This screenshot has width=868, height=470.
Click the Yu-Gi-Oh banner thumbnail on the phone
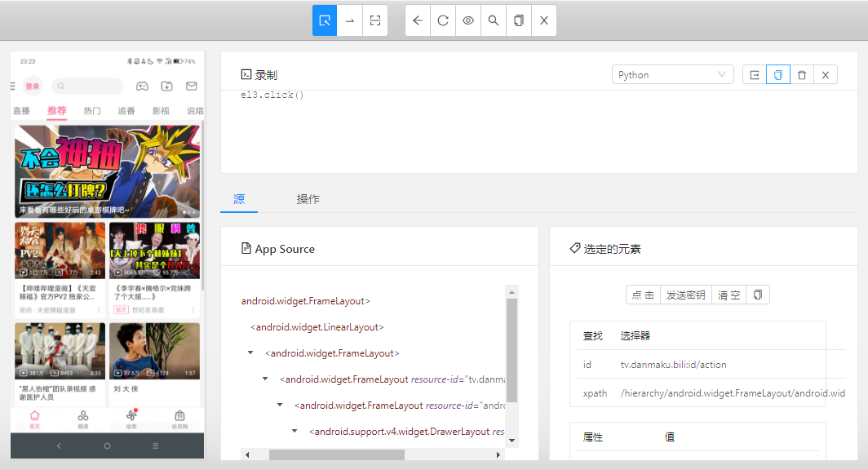pos(107,171)
